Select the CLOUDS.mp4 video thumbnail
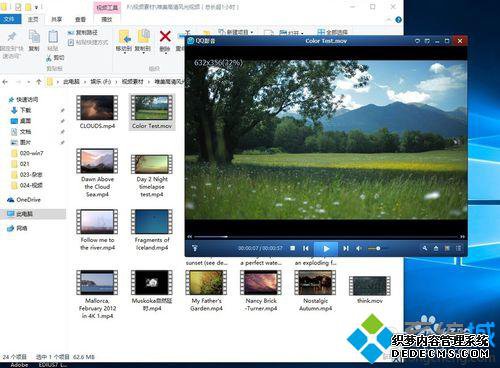 tap(97, 108)
